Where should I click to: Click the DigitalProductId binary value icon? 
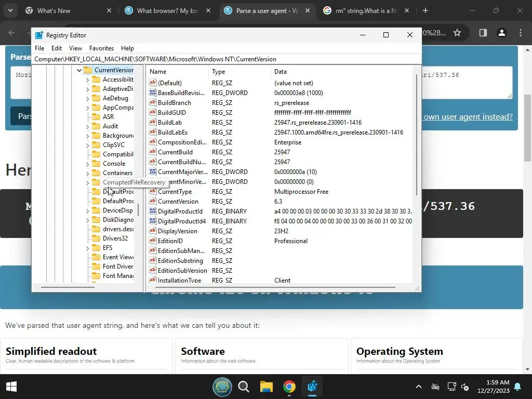click(153, 211)
